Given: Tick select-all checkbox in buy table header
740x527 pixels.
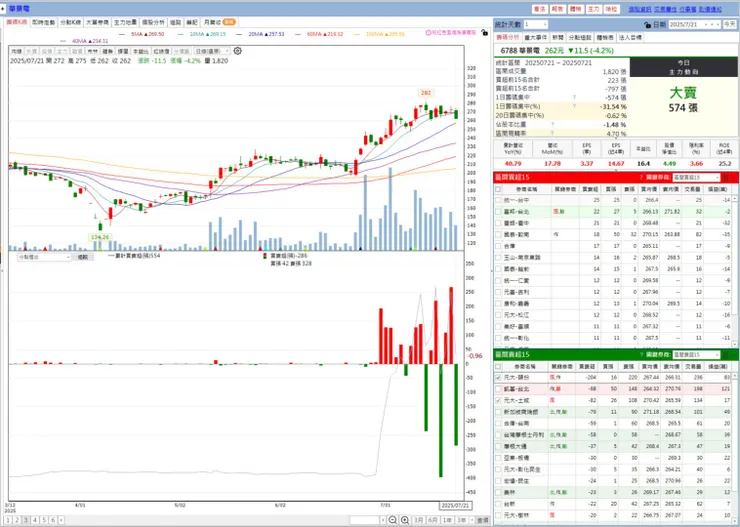Looking at the screenshot, I should click(x=498, y=189).
